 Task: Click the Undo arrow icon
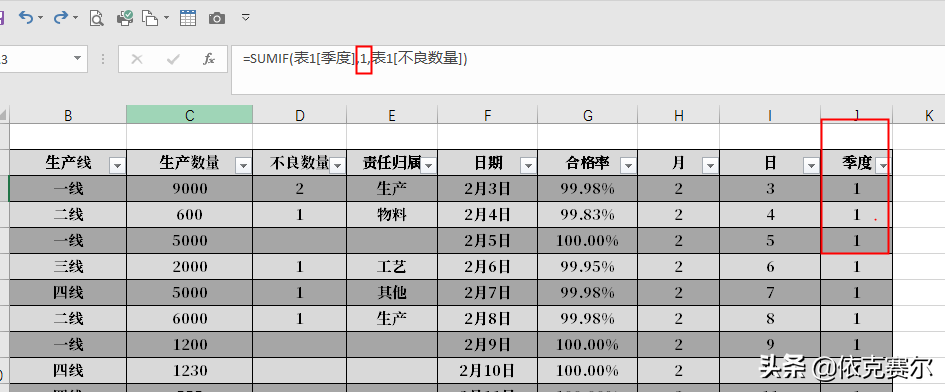(25, 17)
